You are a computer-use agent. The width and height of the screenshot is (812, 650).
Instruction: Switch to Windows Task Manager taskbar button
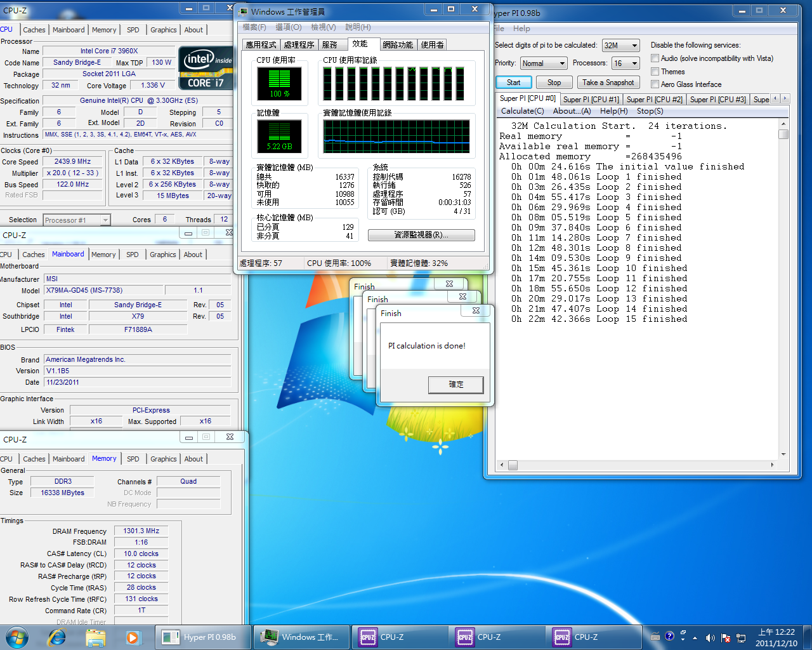click(x=301, y=637)
